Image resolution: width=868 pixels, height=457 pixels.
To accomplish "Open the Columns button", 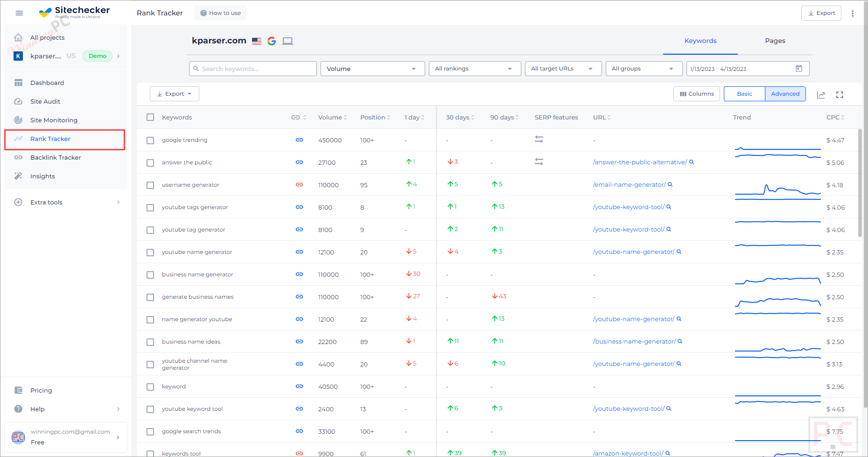I will point(697,94).
